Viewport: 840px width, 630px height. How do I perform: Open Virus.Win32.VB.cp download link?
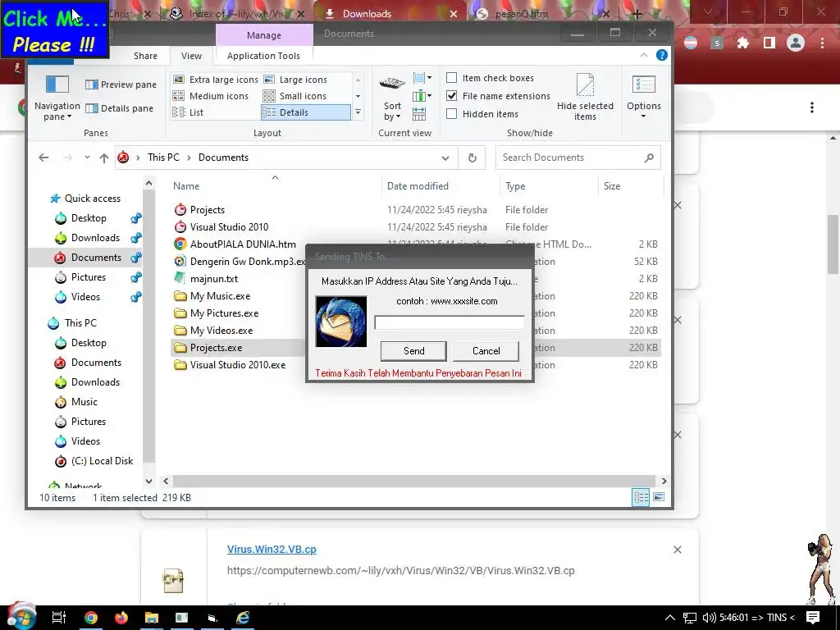[x=272, y=549]
